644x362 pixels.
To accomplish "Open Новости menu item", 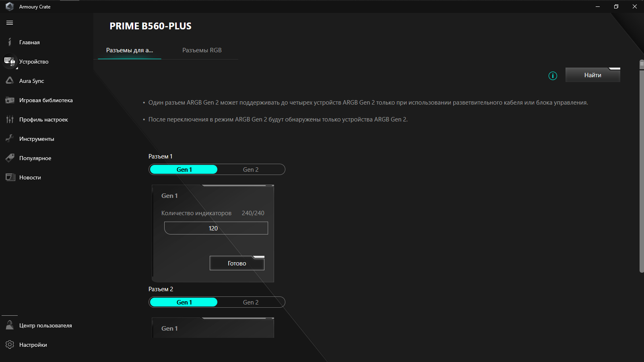I will (x=30, y=177).
